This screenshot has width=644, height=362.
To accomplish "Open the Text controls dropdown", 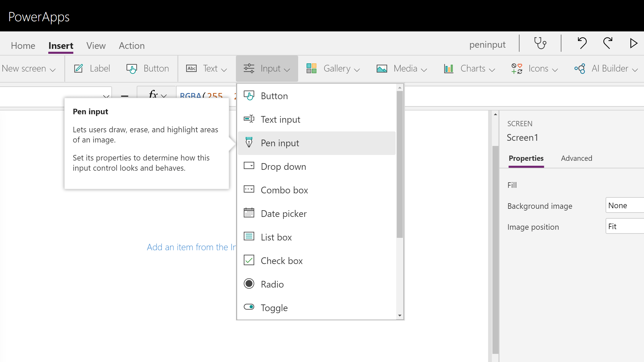I will 206,69.
